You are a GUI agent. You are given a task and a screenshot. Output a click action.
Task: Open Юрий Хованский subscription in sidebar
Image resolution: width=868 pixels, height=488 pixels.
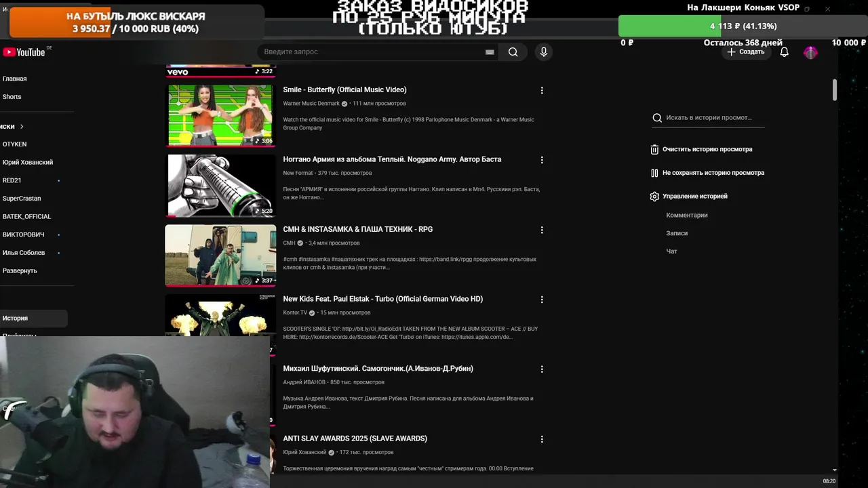point(28,163)
